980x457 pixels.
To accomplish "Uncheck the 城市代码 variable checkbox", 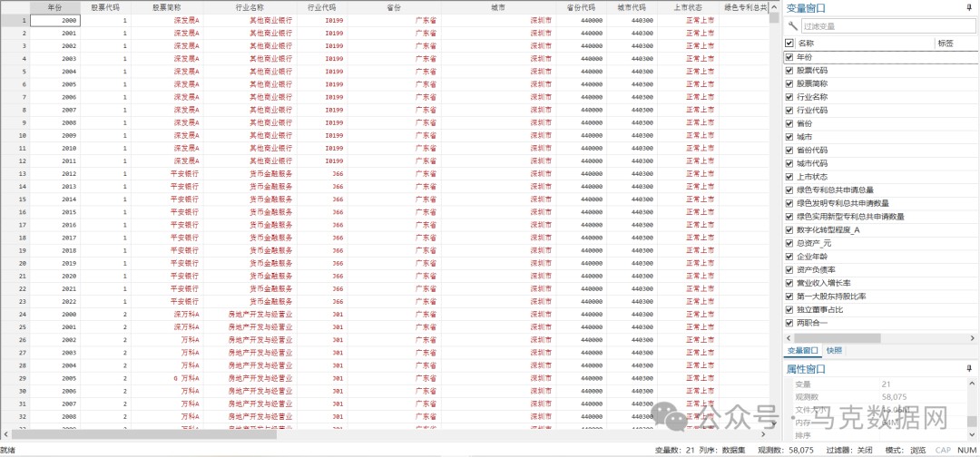I will (789, 163).
